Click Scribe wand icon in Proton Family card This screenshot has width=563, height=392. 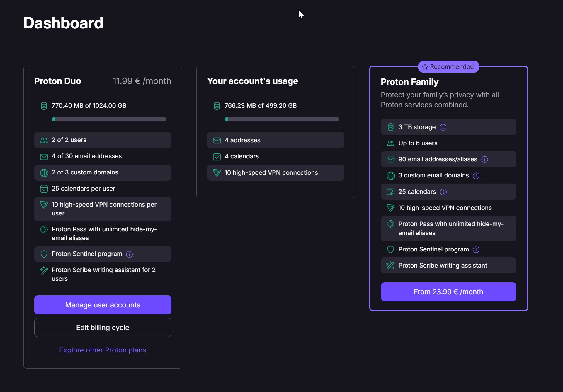391,266
